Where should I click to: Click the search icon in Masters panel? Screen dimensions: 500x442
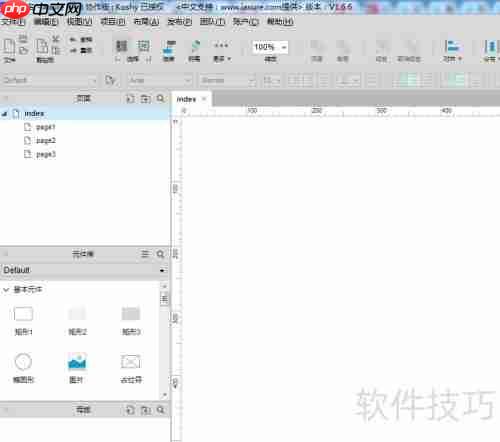(x=160, y=410)
